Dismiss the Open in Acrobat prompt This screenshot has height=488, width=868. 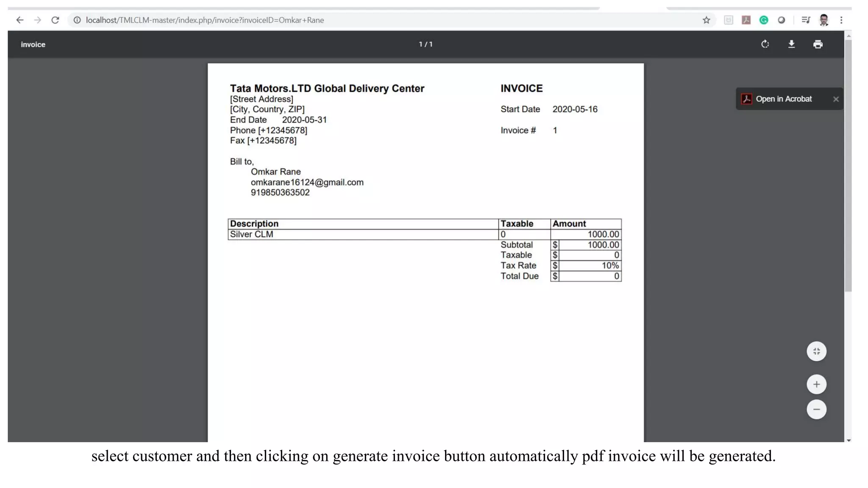pos(836,99)
